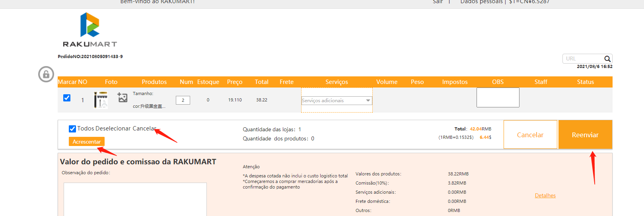Click the price value 19.110
Viewport: 644px width, 216px height.
tap(235, 100)
